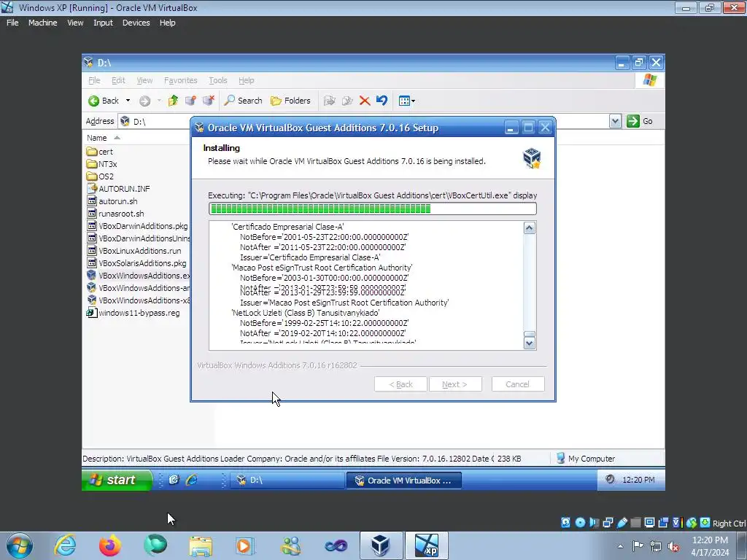Click the red Delete X toolbar icon
This screenshot has width=747, height=560.
tap(365, 101)
